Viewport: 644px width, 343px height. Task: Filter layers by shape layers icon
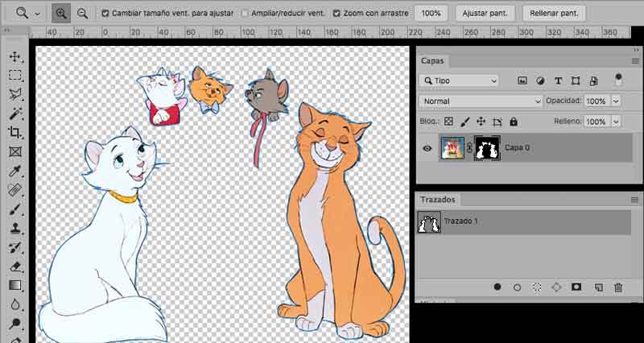[576, 81]
